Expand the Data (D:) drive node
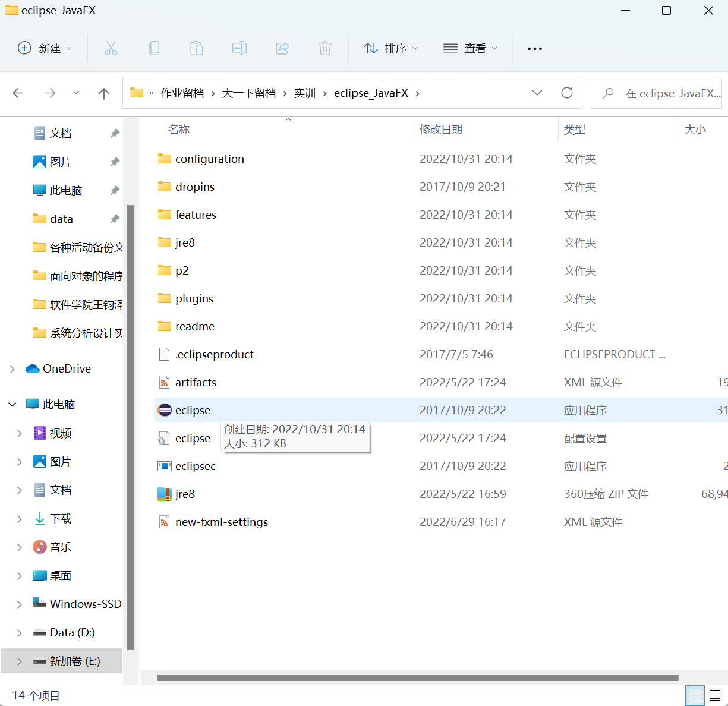 (x=20, y=633)
